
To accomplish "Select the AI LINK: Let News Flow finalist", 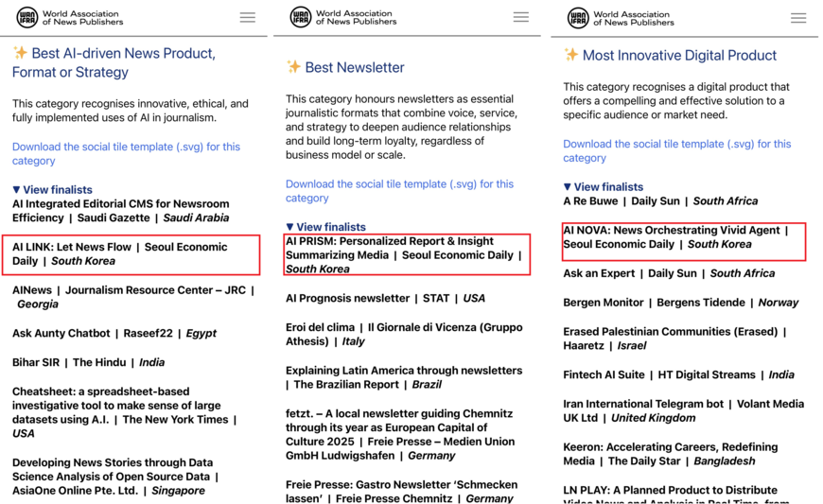I will click(x=119, y=253).
